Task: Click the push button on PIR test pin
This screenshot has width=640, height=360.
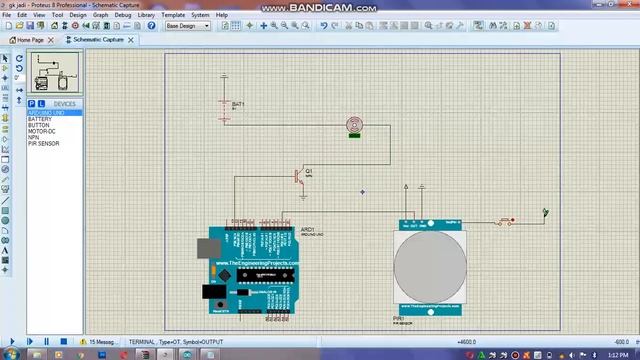Action: (505, 222)
